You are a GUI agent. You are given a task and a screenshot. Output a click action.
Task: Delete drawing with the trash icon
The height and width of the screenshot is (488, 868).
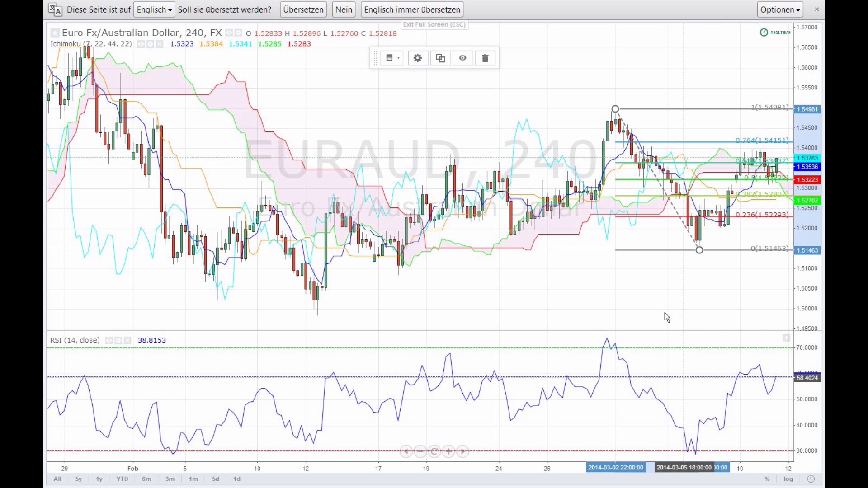pyautogui.click(x=485, y=58)
